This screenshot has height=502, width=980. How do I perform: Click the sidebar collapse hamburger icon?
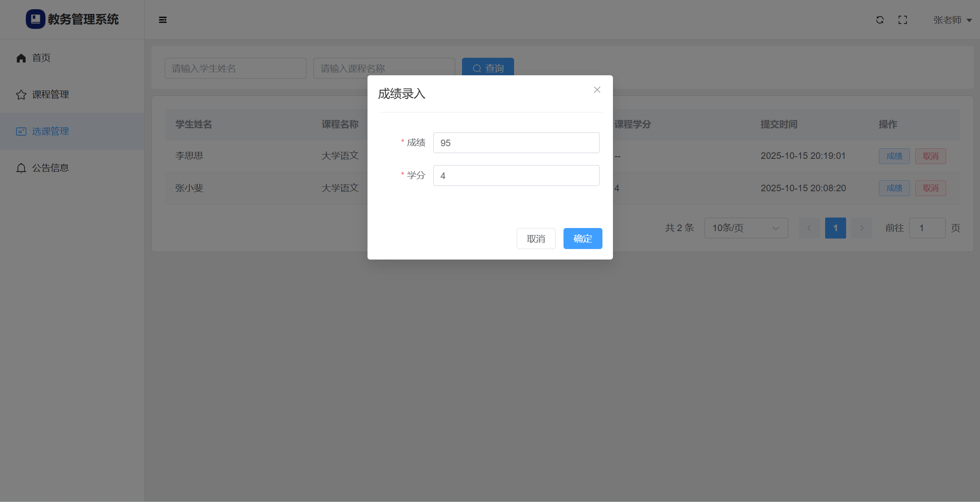[x=163, y=20]
